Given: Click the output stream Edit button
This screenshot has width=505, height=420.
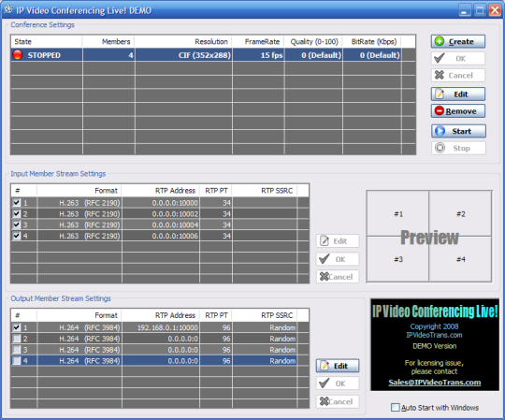Looking at the screenshot, I should pyautogui.click(x=338, y=366).
